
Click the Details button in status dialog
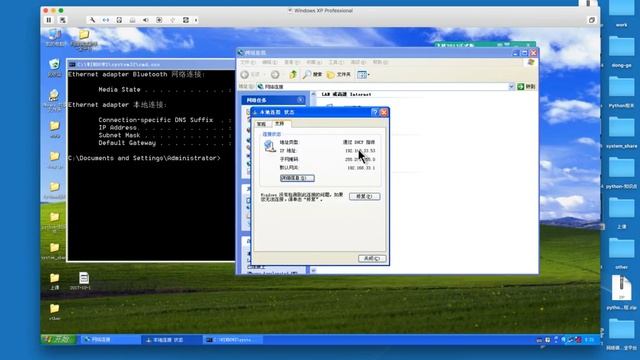297,178
